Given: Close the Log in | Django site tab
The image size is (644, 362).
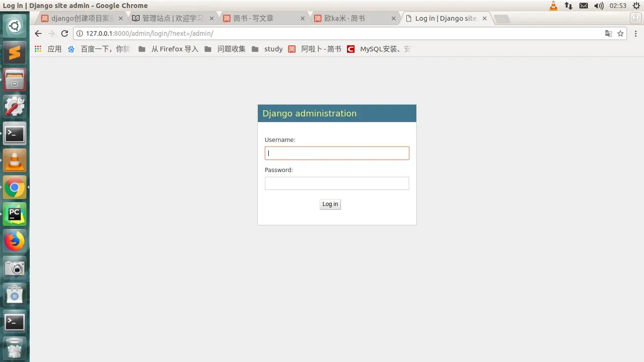Looking at the screenshot, I should (485, 18).
